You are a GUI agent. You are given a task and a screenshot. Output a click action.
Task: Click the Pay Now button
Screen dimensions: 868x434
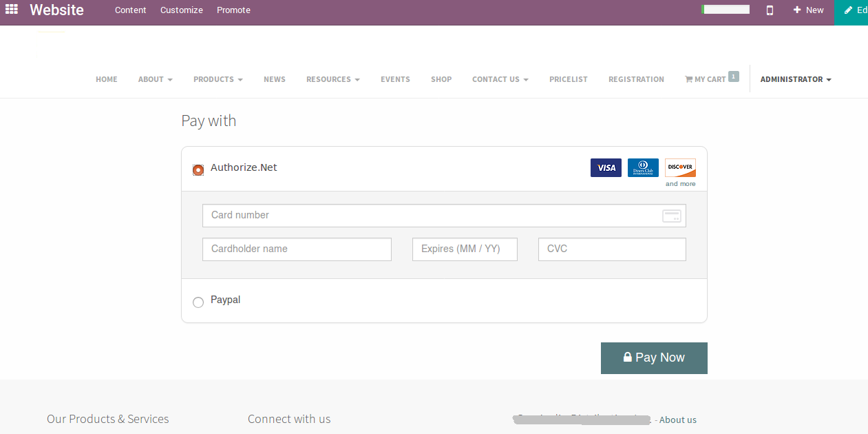click(654, 358)
